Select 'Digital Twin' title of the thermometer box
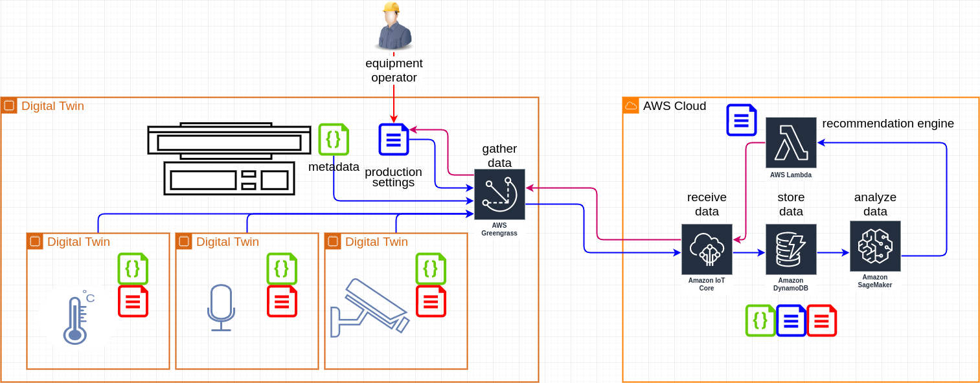980x383 pixels. (x=78, y=242)
